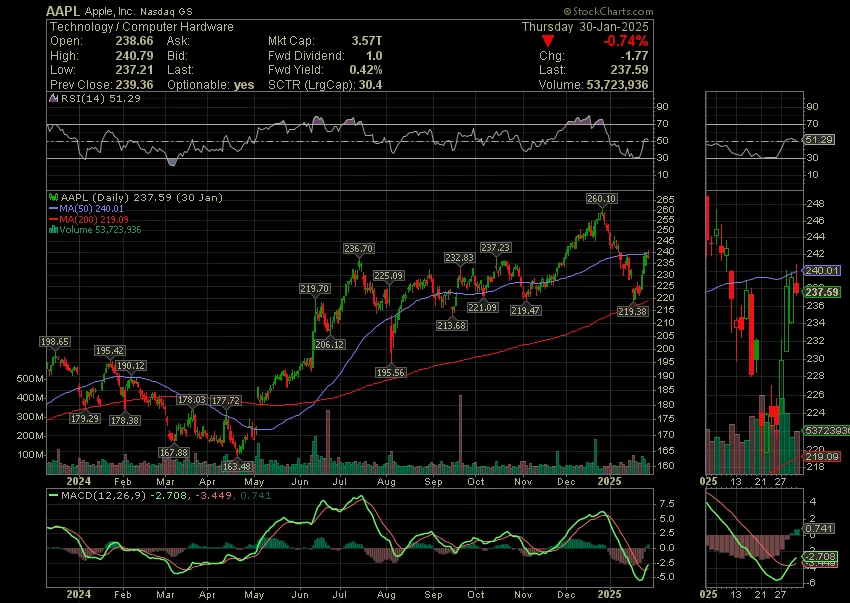Click the Fwd Yield value 0.42%
850x603 pixels.
(x=365, y=69)
